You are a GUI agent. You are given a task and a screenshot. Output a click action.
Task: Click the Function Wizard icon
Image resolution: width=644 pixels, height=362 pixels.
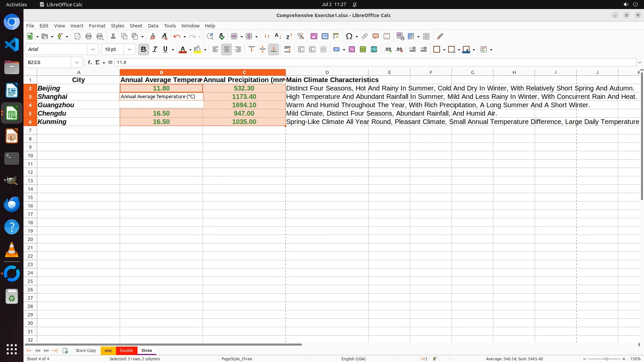coord(90,62)
